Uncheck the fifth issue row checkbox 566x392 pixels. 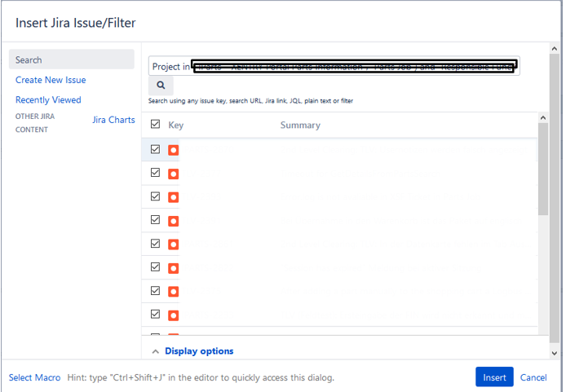pos(155,244)
